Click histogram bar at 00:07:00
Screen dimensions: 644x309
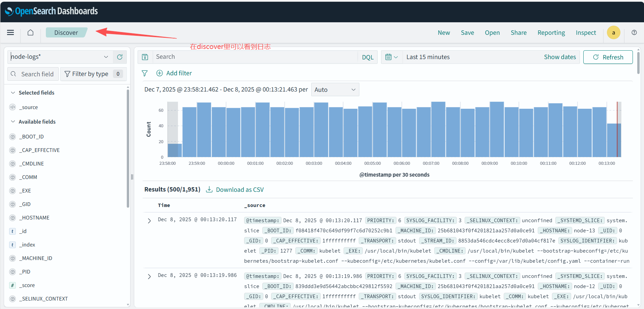(438, 129)
